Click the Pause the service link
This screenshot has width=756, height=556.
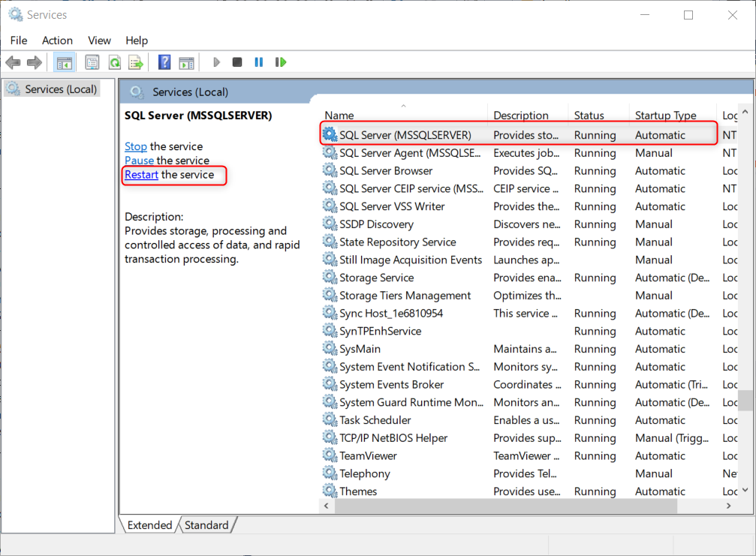tap(140, 161)
